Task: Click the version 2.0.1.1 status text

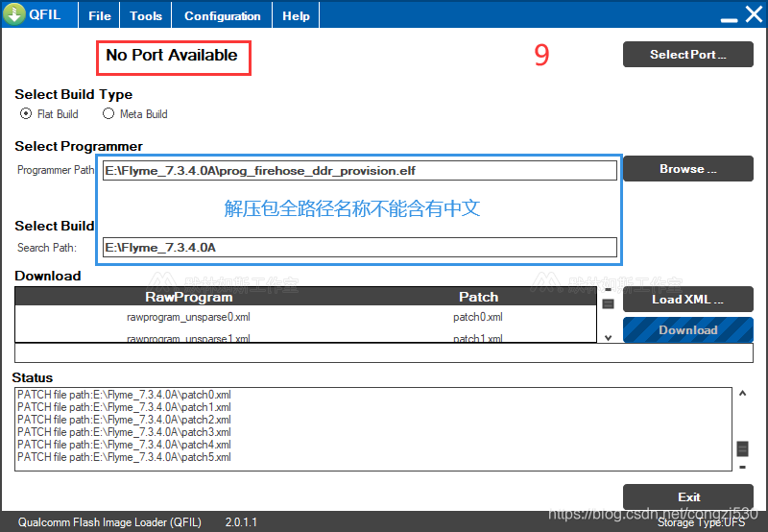Action: (x=241, y=522)
